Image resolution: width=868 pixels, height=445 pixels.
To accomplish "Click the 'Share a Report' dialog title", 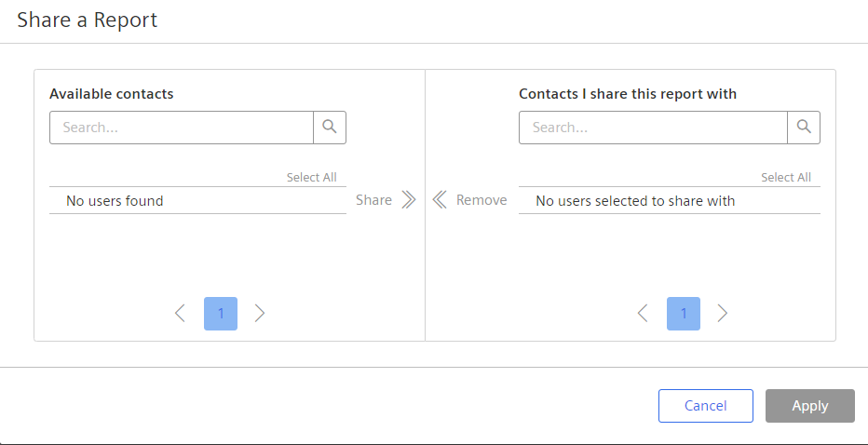I will point(88,20).
